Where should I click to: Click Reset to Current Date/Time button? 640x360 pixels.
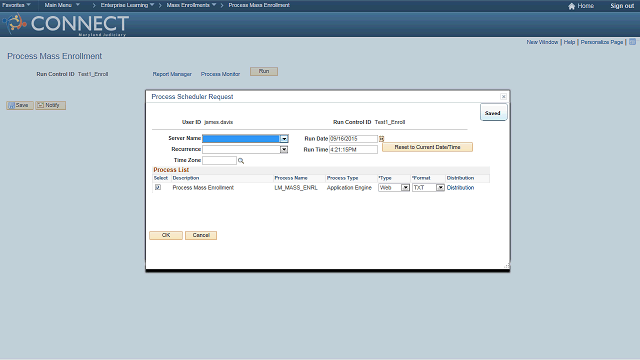coord(427,147)
